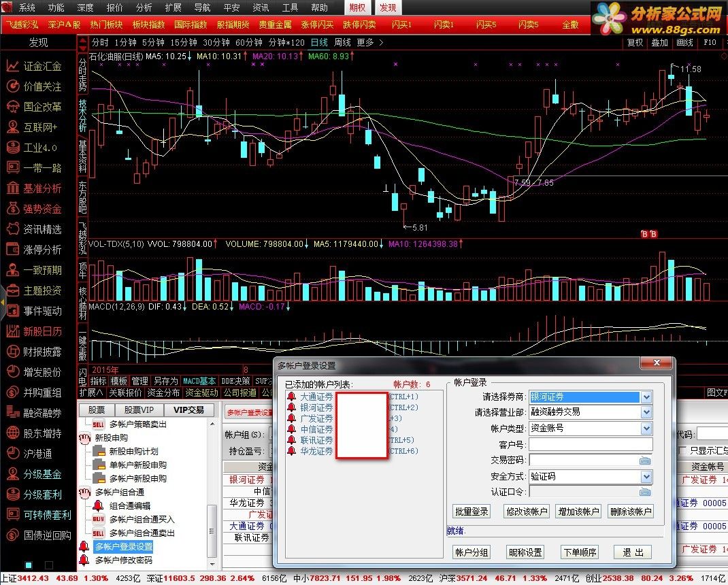Screen dimensions: 728x585
Task: Switch to 日线 period tab
Action: 319,43
